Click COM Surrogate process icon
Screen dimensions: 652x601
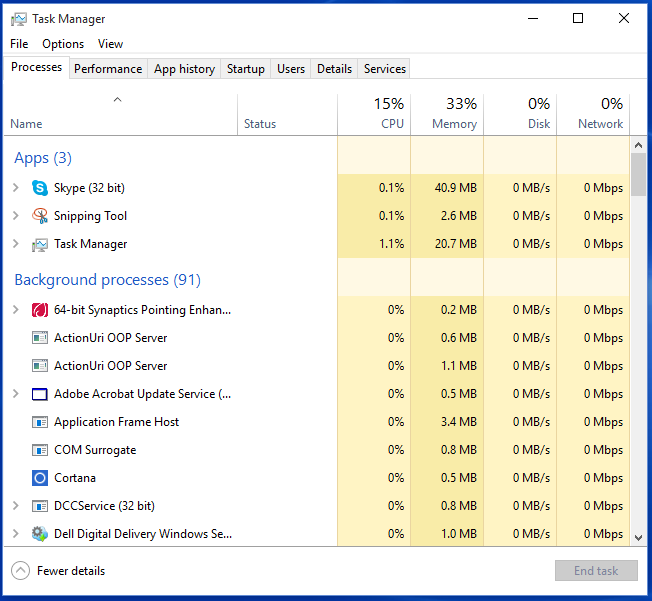[40, 450]
